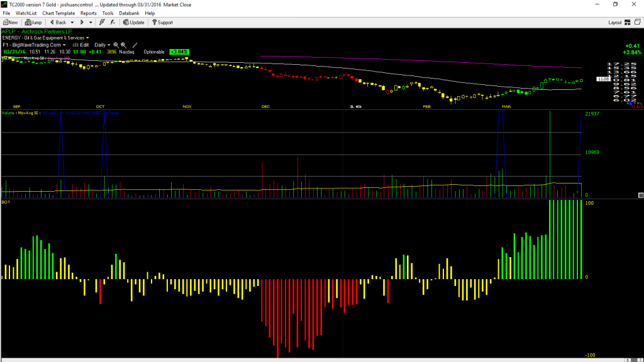The image size is (644, 362).
Task: Click the Nasdaq exchange label
Action: [126, 52]
